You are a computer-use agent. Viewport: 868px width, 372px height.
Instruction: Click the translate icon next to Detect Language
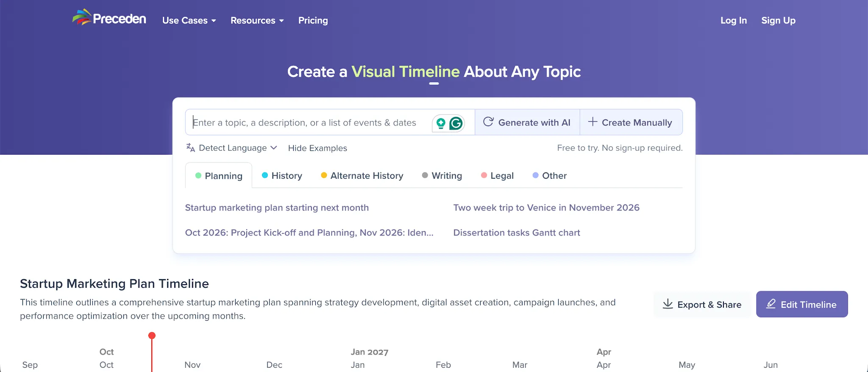191,147
